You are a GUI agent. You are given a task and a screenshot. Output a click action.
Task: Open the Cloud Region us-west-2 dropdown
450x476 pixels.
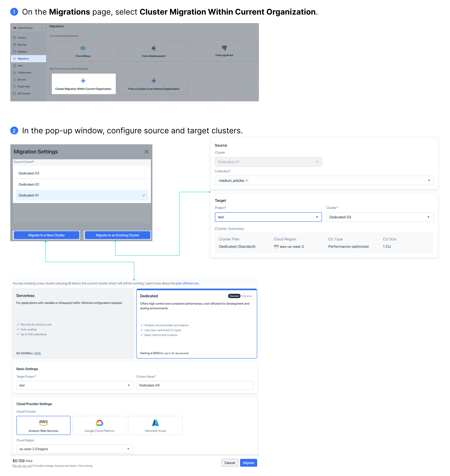point(74,449)
